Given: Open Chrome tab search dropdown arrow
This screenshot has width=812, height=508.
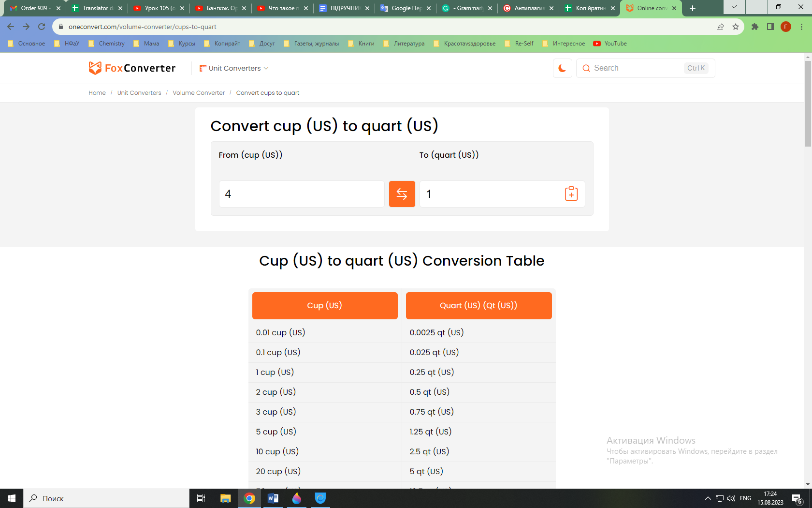Looking at the screenshot, I should coord(734,7).
